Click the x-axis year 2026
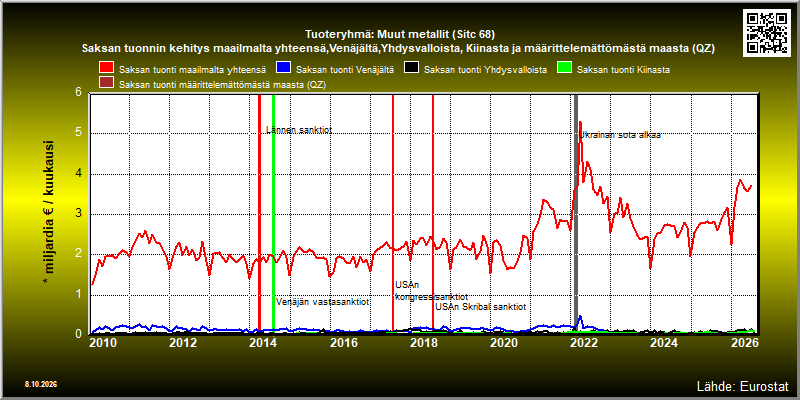This screenshot has height=400, width=800. point(743,343)
